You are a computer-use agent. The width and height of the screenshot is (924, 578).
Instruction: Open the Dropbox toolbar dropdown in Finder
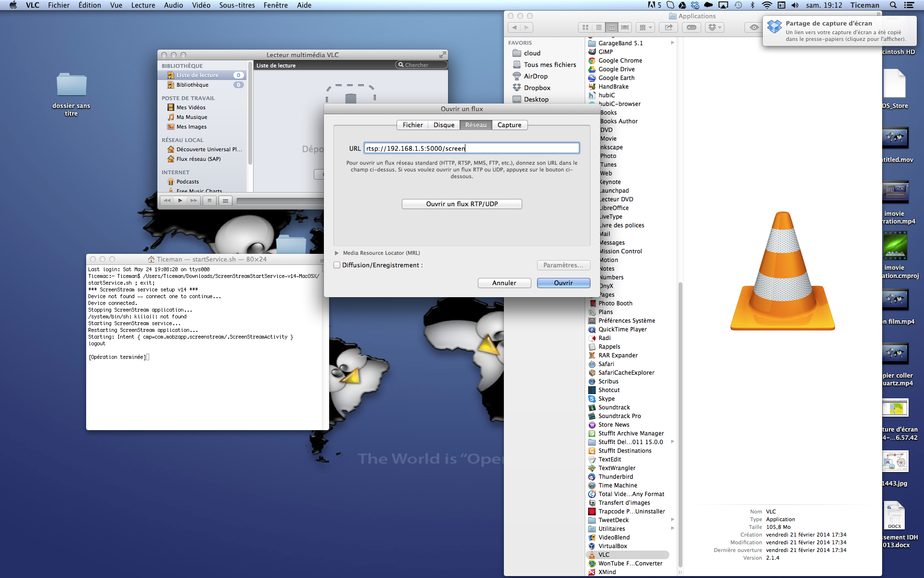[x=715, y=27]
